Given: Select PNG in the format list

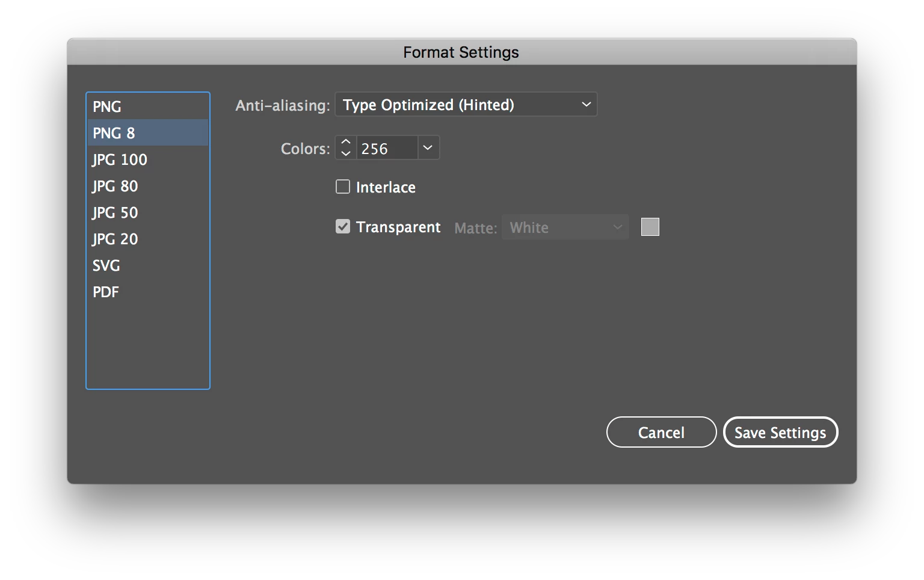Looking at the screenshot, I should tap(148, 106).
